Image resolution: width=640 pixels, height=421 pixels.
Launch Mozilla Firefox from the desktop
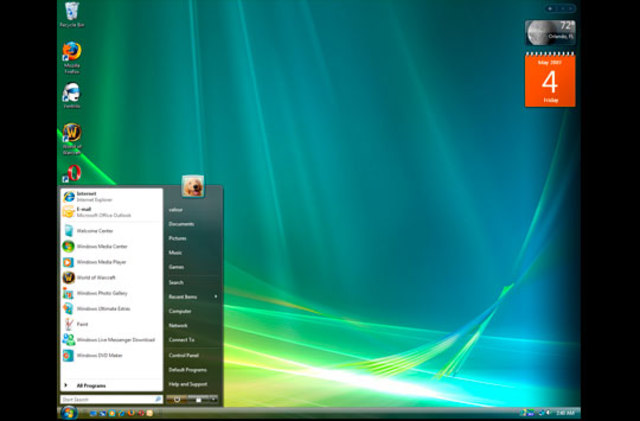pyautogui.click(x=72, y=57)
